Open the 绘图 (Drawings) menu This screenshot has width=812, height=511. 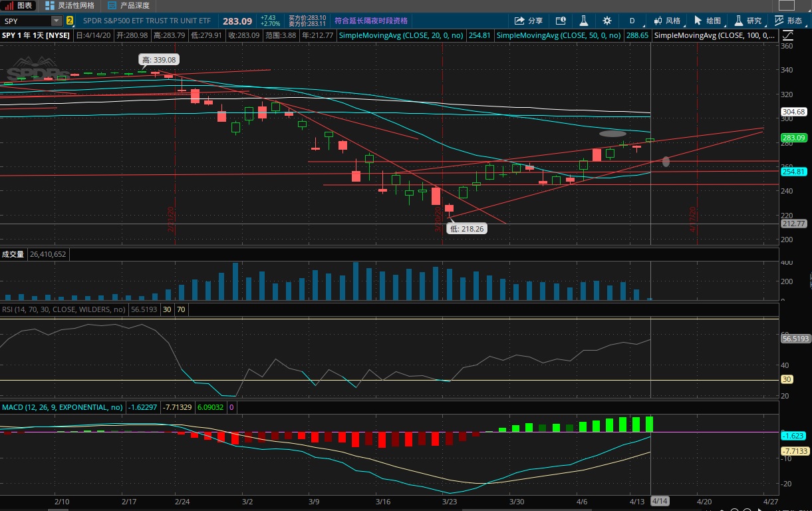tap(708, 21)
